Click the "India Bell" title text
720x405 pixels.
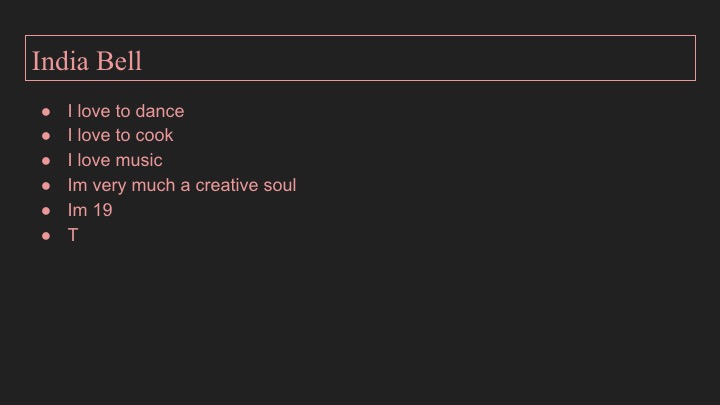87,61
